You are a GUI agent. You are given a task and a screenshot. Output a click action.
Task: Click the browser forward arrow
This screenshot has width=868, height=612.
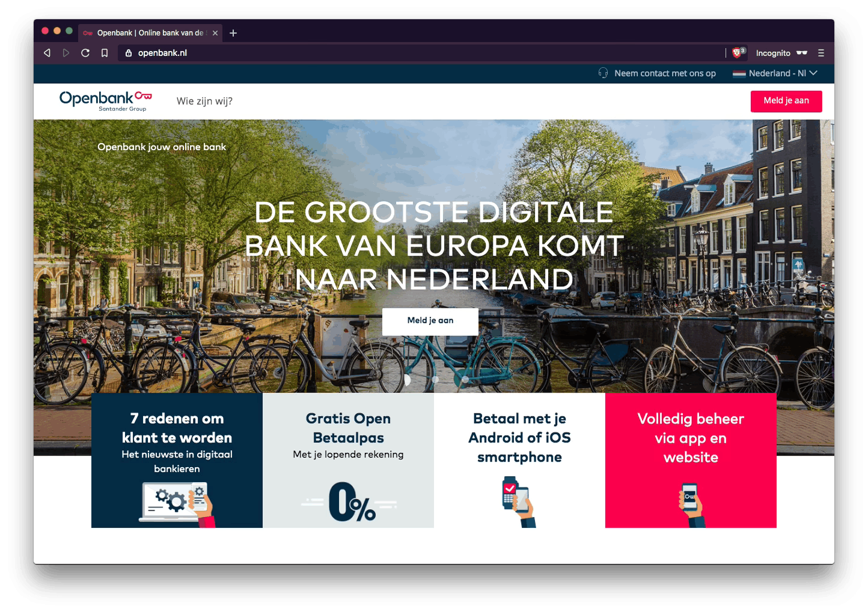click(x=66, y=53)
